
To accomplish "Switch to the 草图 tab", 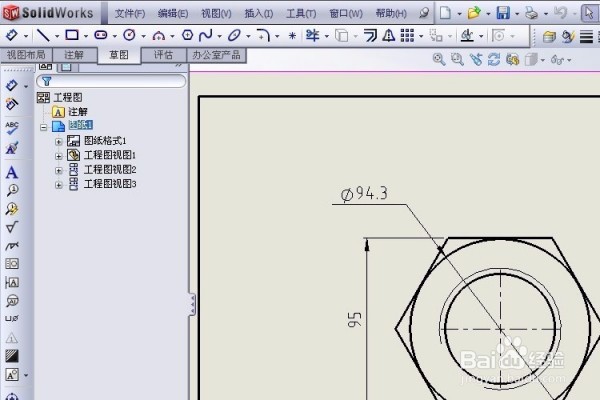I will 119,55.
